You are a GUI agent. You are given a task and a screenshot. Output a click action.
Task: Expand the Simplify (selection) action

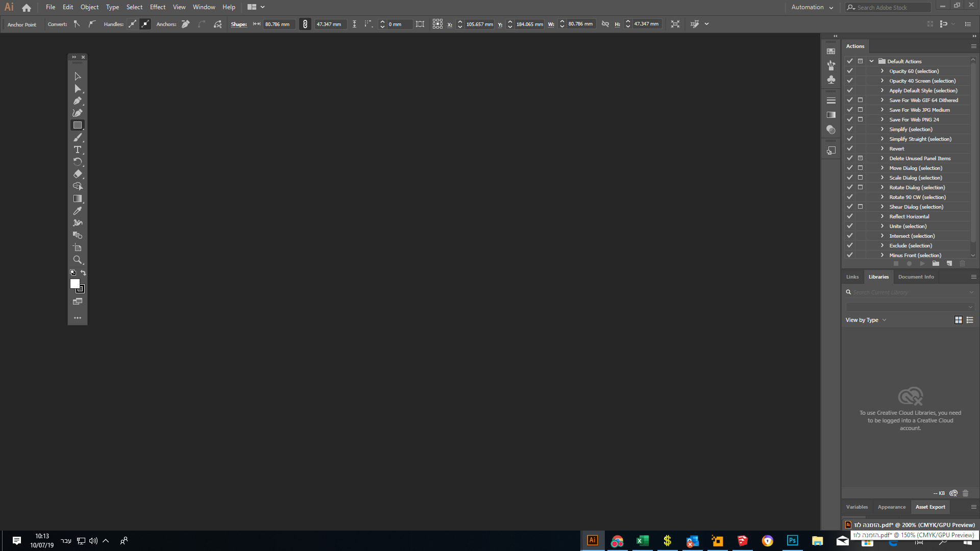point(881,129)
